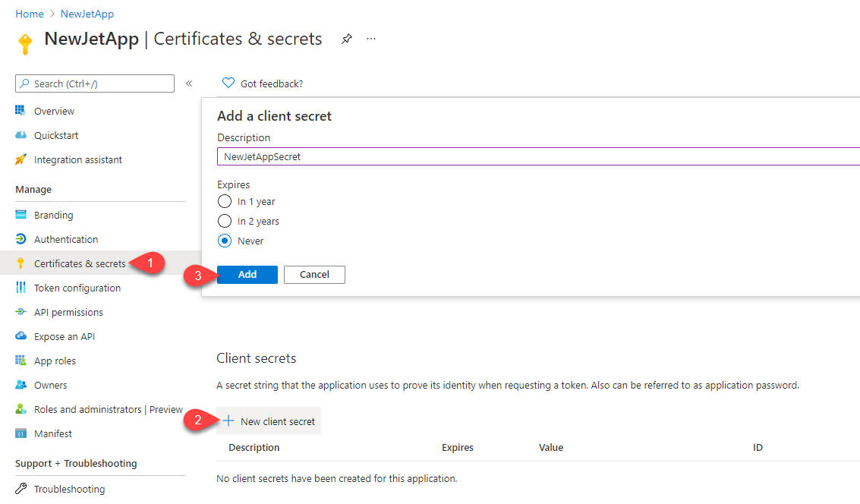Navigate to Authentication settings
This screenshot has width=860, height=504.
click(x=66, y=239)
